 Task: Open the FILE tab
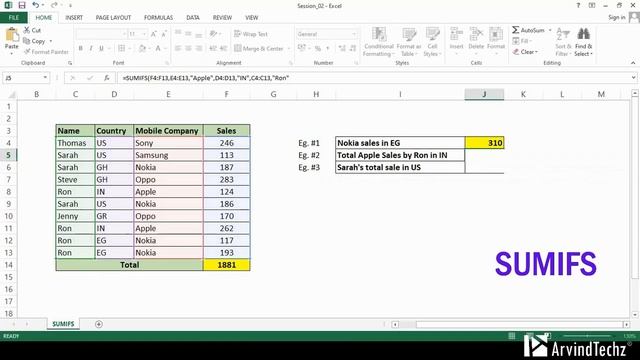coord(14,18)
